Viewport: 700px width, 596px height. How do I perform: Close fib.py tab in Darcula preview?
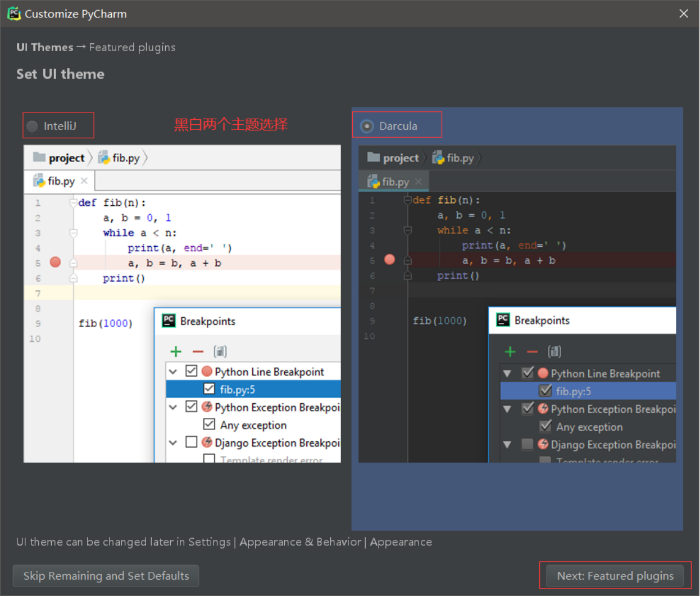click(419, 182)
